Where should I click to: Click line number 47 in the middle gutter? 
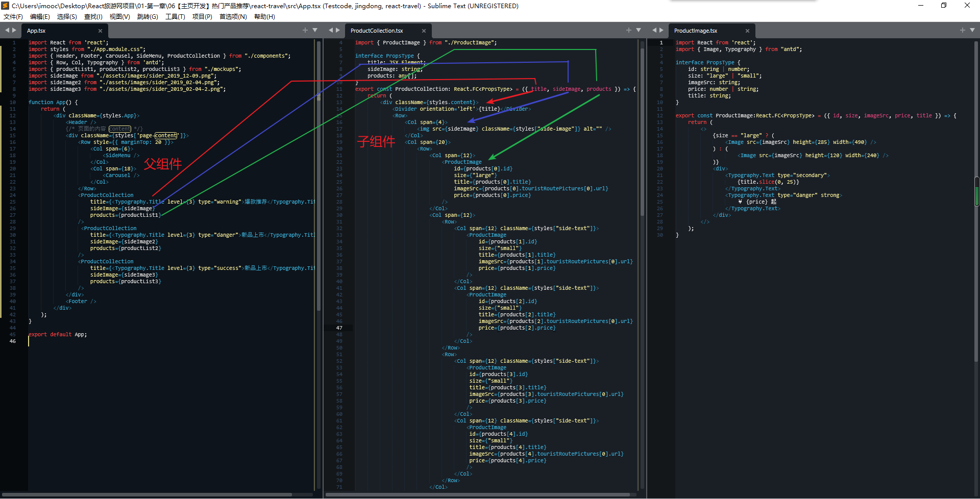(x=339, y=328)
